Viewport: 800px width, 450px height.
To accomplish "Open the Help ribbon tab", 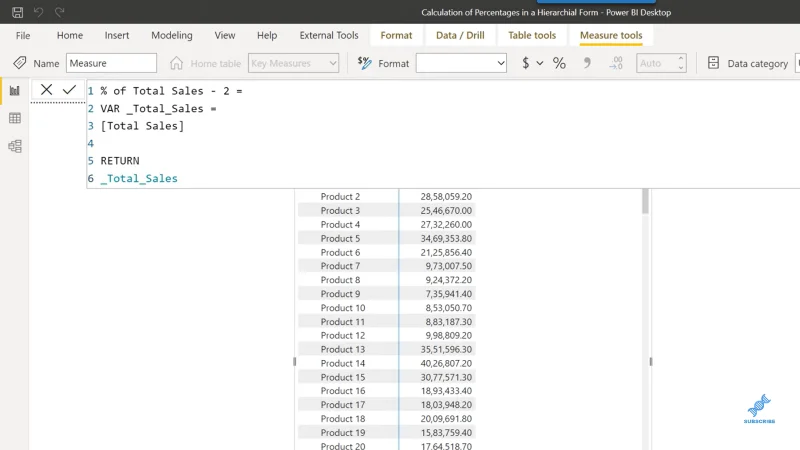I will coord(267,35).
